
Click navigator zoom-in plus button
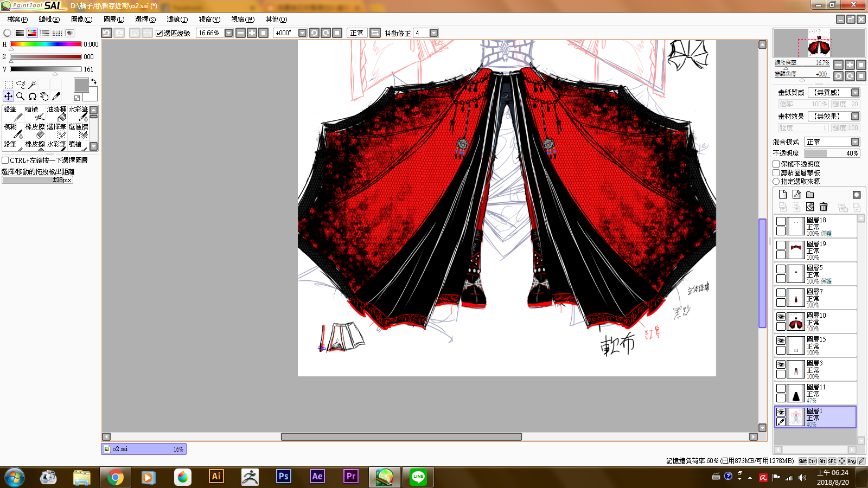point(850,65)
